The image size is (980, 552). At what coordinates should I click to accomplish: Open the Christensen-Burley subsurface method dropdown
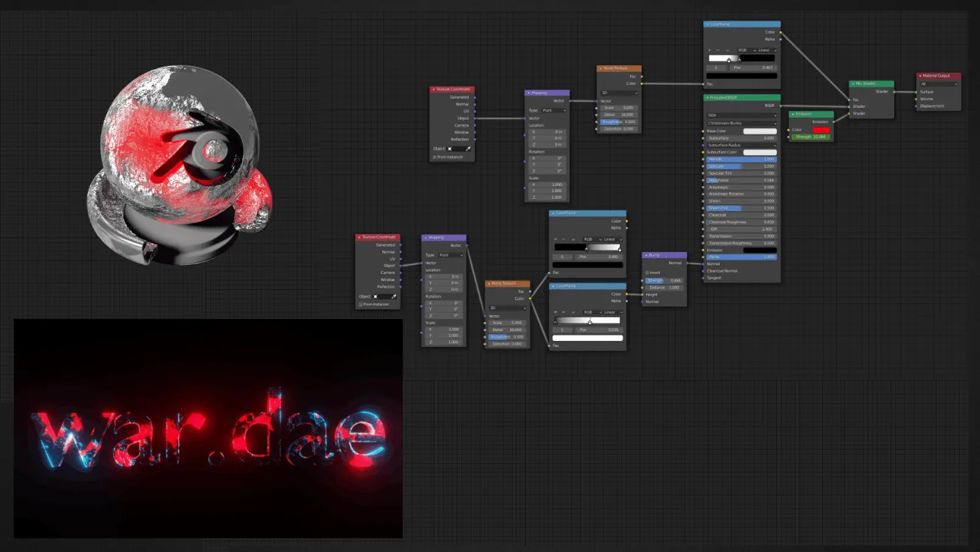(x=742, y=123)
